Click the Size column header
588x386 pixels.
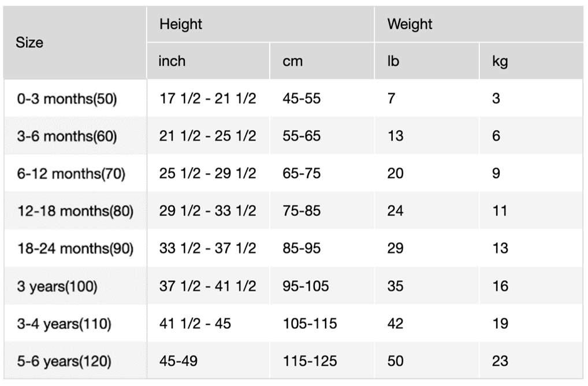(29, 43)
